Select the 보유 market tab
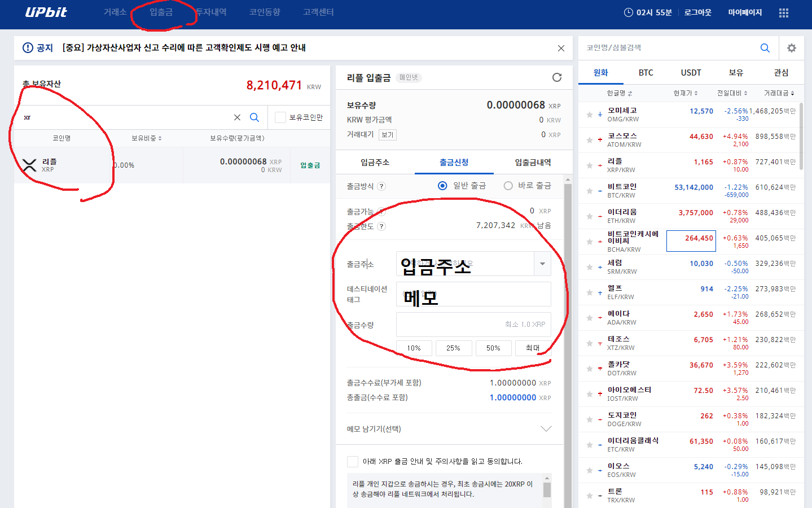 pyautogui.click(x=736, y=72)
